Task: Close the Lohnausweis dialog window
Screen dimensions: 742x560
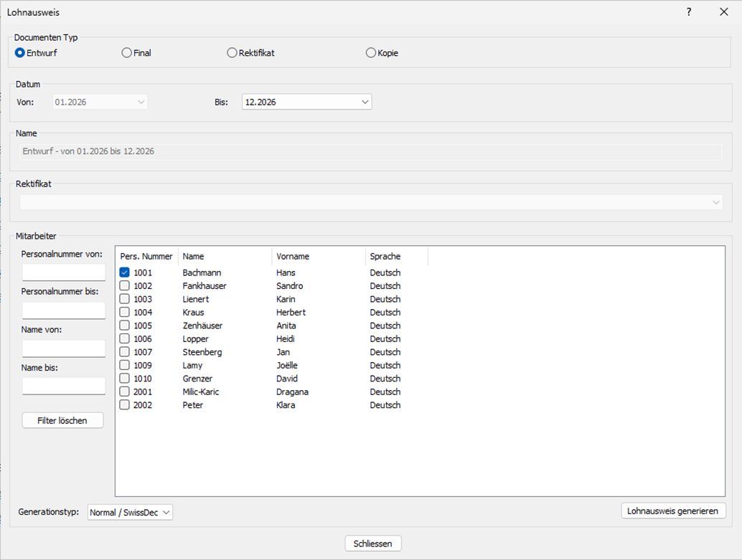Action: tap(723, 12)
